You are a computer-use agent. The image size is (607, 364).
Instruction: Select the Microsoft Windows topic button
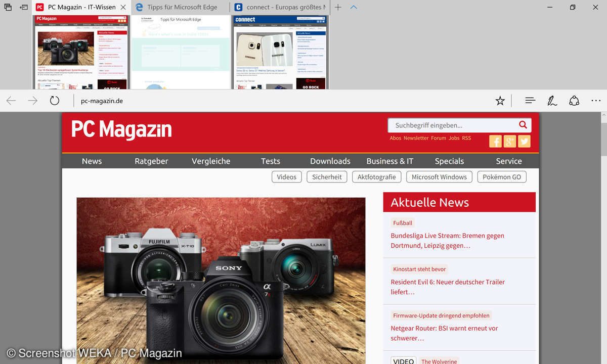click(439, 177)
